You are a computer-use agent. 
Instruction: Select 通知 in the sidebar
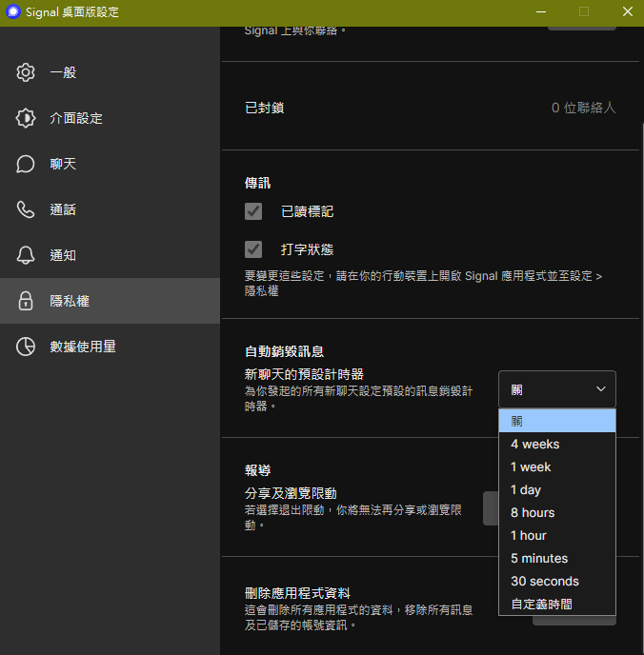(110, 255)
